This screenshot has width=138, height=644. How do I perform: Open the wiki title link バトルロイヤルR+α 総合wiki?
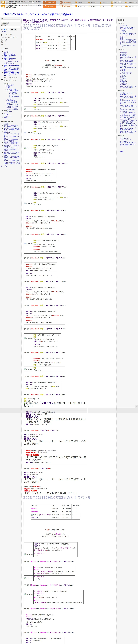(x=37, y=14)
